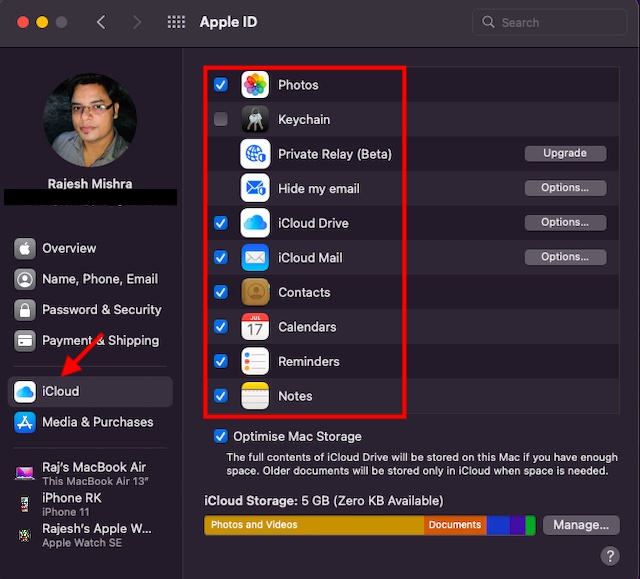Uncheck the Notes checkbox
The width and height of the screenshot is (640, 579).
point(221,396)
